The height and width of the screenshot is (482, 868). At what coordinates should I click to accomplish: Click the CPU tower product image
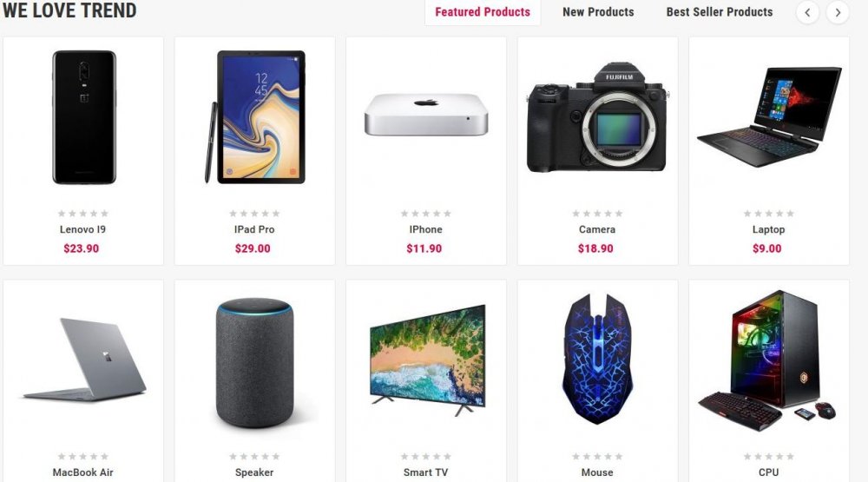tap(767, 360)
